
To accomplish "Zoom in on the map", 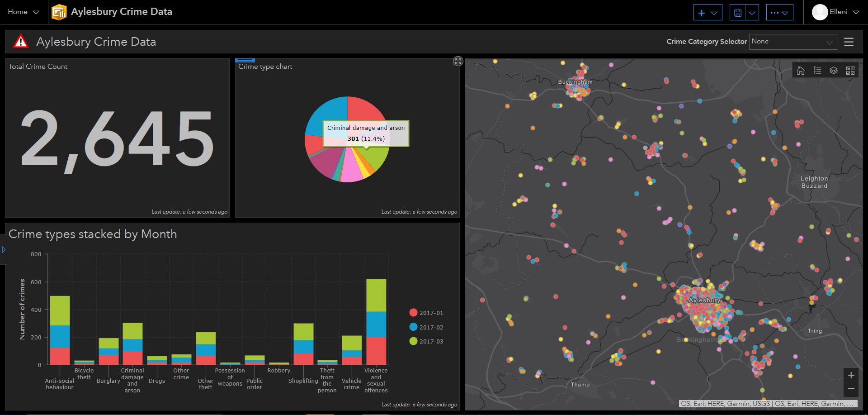I will point(851,375).
